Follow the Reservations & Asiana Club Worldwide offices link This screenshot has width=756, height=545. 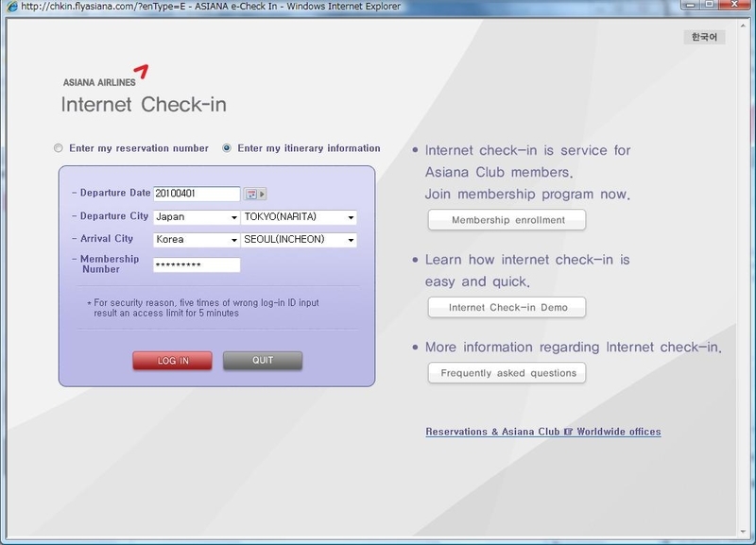[542, 432]
